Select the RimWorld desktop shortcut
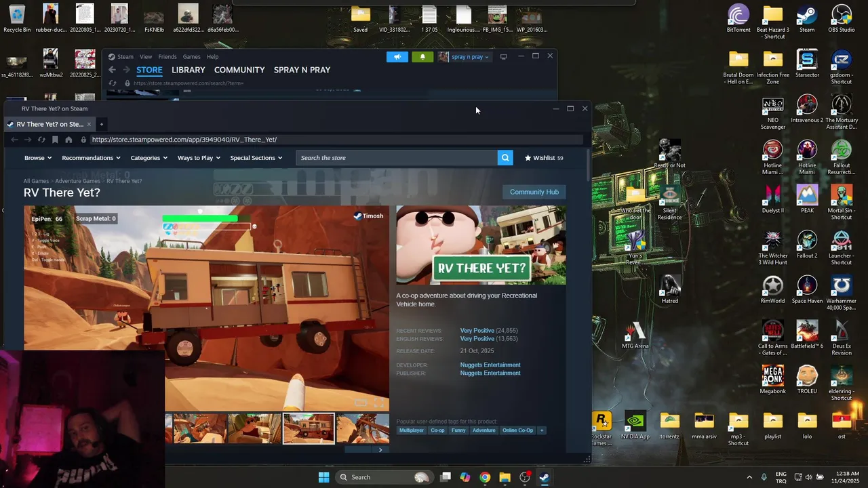Image resolution: width=868 pixels, height=488 pixels. pyautogui.click(x=773, y=289)
